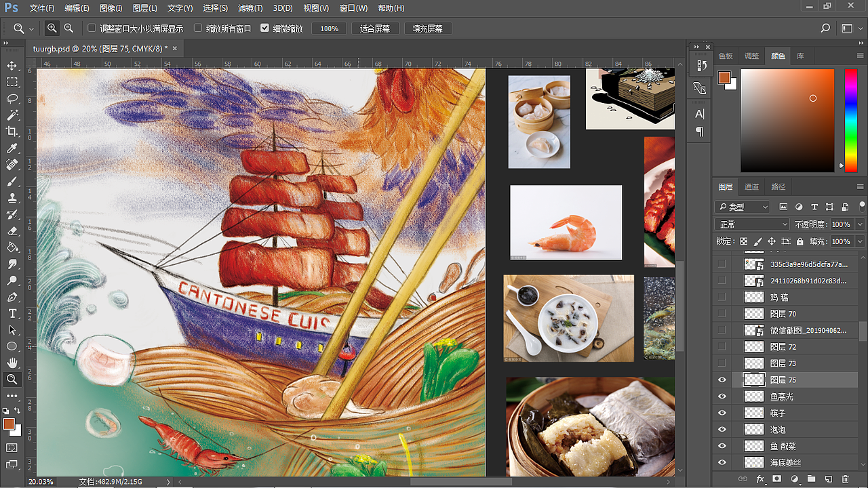Image resolution: width=868 pixels, height=488 pixels.
Task: Open the 滤镜(T) menu
Action: (250, 8)
